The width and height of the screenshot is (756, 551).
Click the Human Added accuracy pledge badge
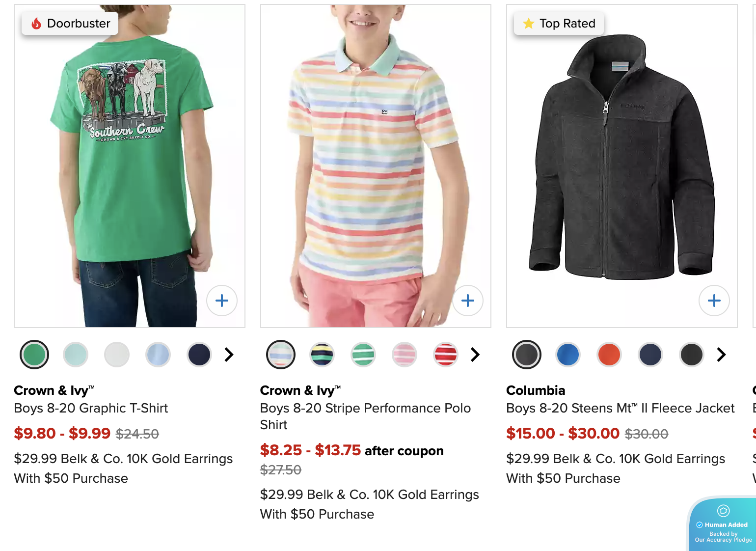point(723,525)
